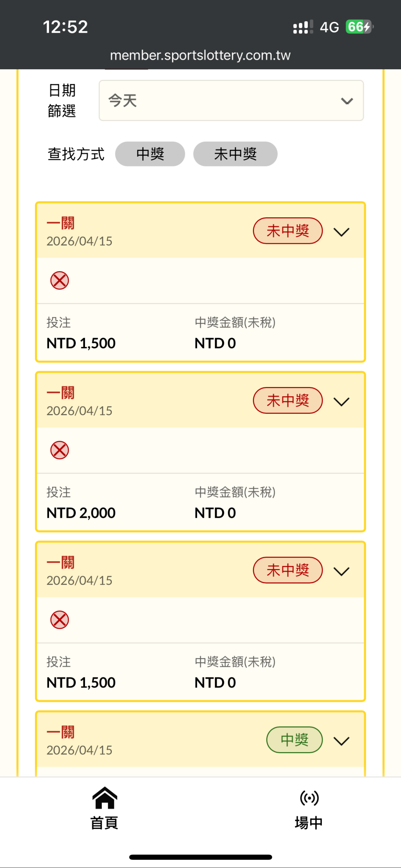Click 未中獎 status badge on first card
Screen dimensions: 401x868
tap(288, 231)
